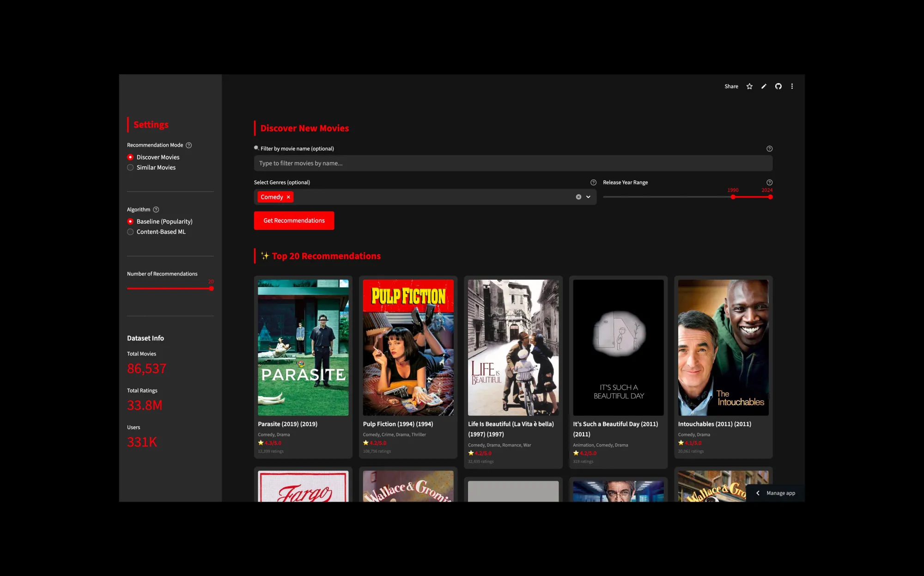The width and height of the screenshot is (924, 576).
Task: Expand the genres dropdown arrow
Action: pyautogui.click(x=588, y=197)
